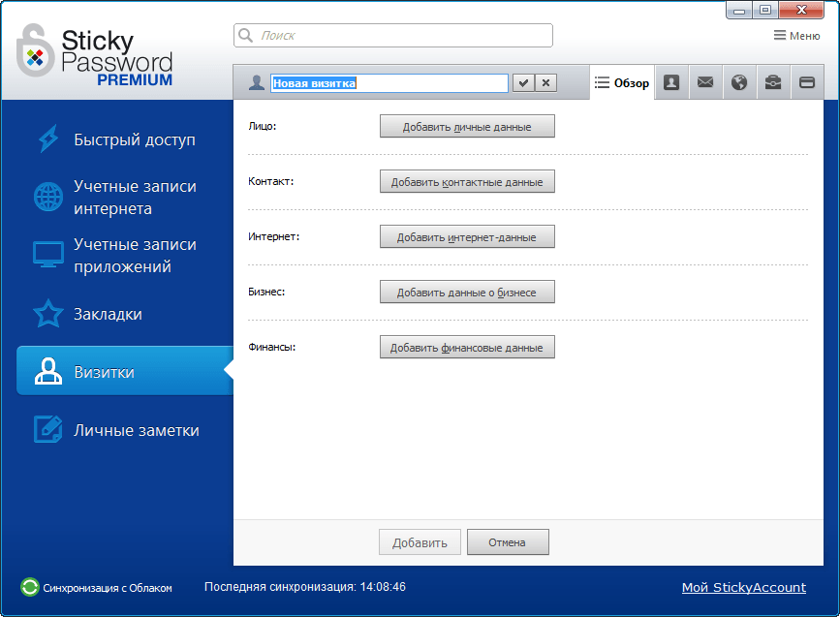Open the contact tab with envelope icon
The image size is (840, 617).
(x=704, y=82)
